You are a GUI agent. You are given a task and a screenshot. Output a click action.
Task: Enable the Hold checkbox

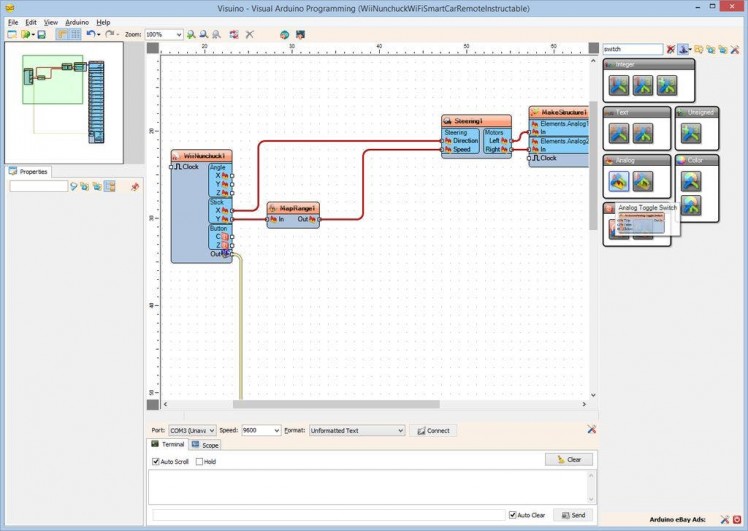pyautogui.click(x=200, y=461)
